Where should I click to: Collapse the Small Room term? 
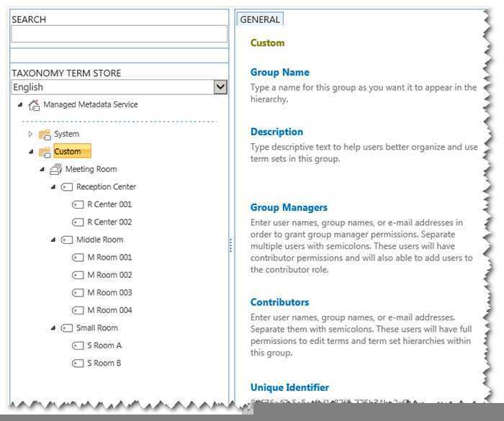[x=53, y=328]
